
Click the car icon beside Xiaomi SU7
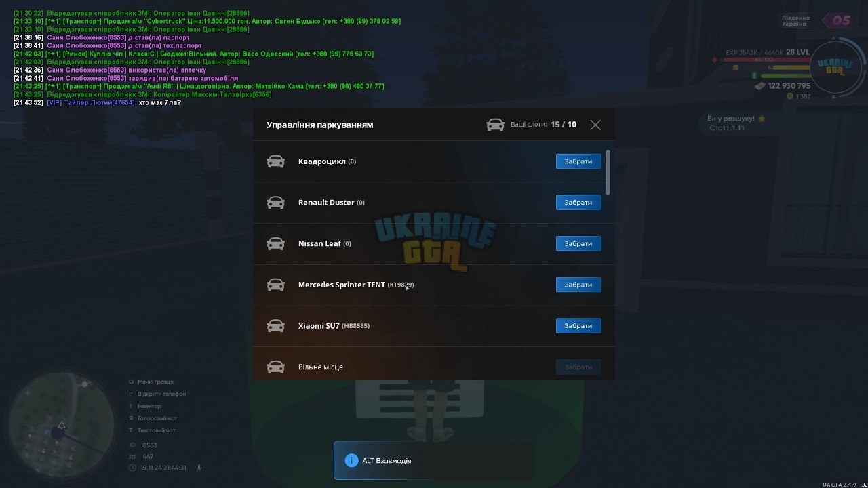[275, 326]
